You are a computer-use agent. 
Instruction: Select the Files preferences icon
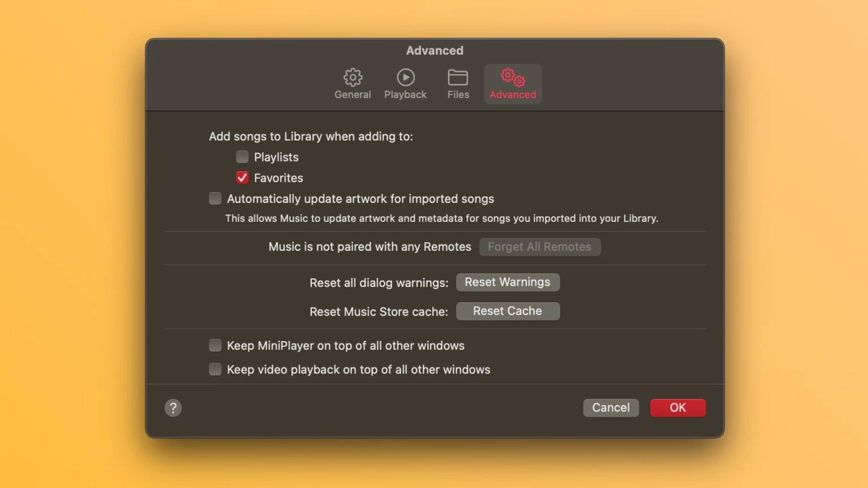[x=458, y=82]
